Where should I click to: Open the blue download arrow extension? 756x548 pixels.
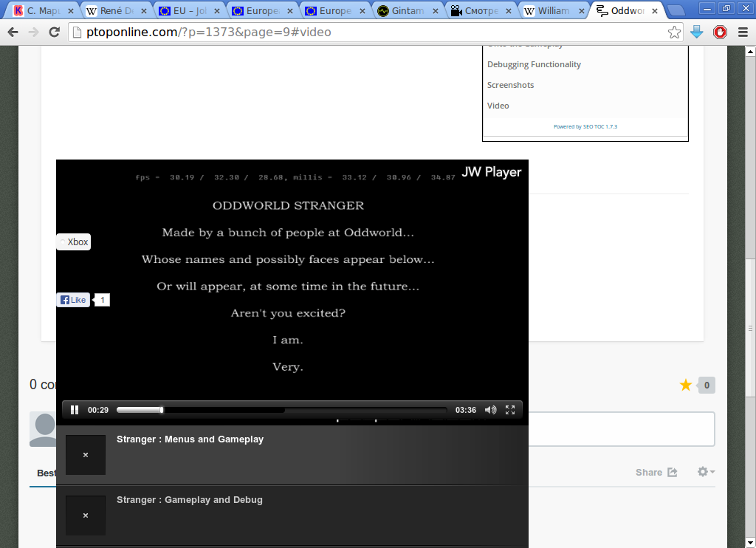(697, 32)
